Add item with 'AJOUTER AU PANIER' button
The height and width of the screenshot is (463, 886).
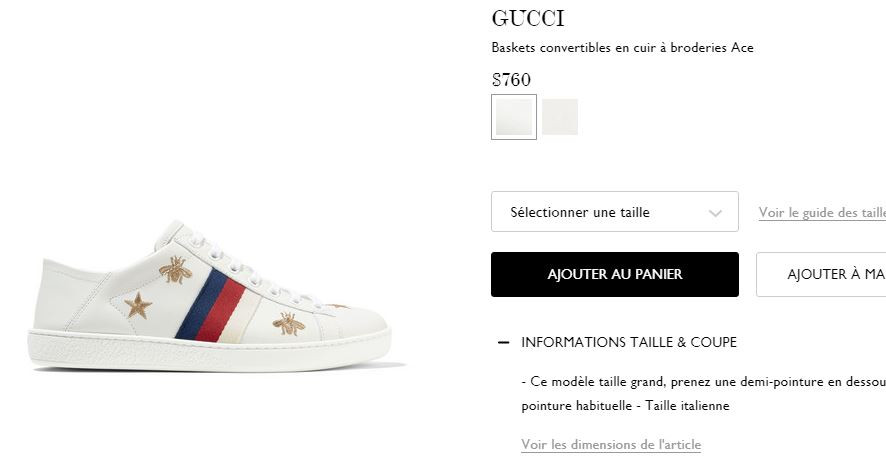pos(615,274)
